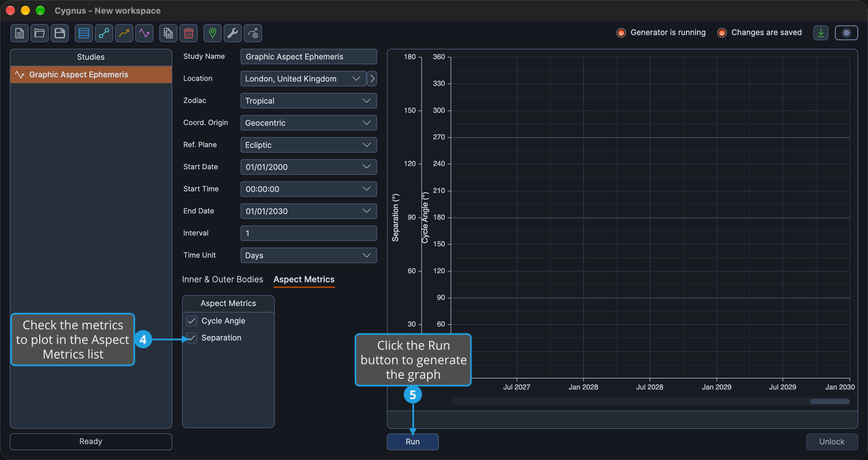Click the Interval input field

(309, 233)
